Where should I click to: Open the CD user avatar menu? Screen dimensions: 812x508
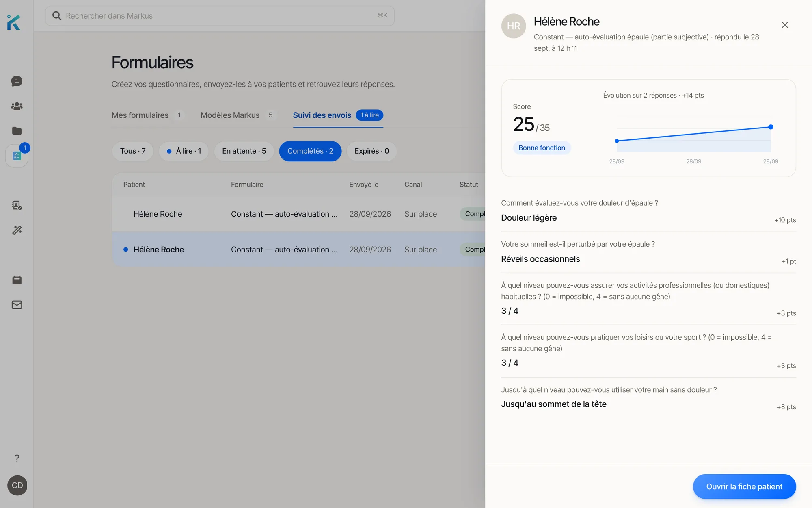[x=17, y=485]
